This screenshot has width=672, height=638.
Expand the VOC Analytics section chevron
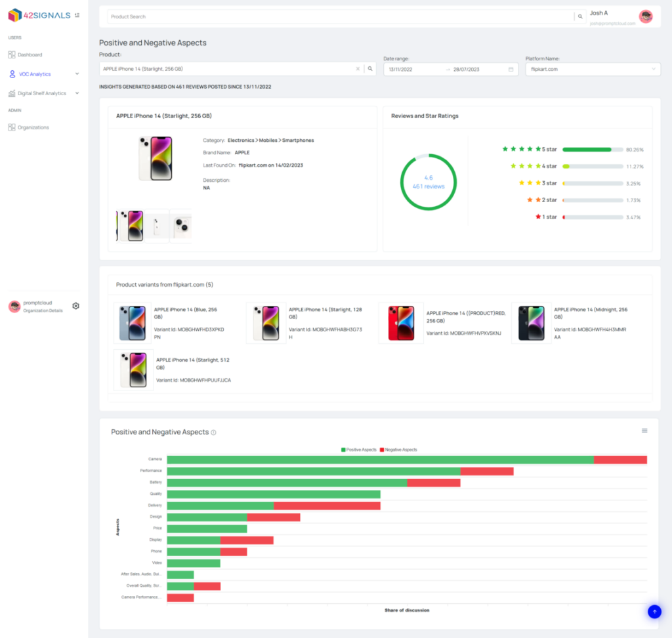pos(77,74)
